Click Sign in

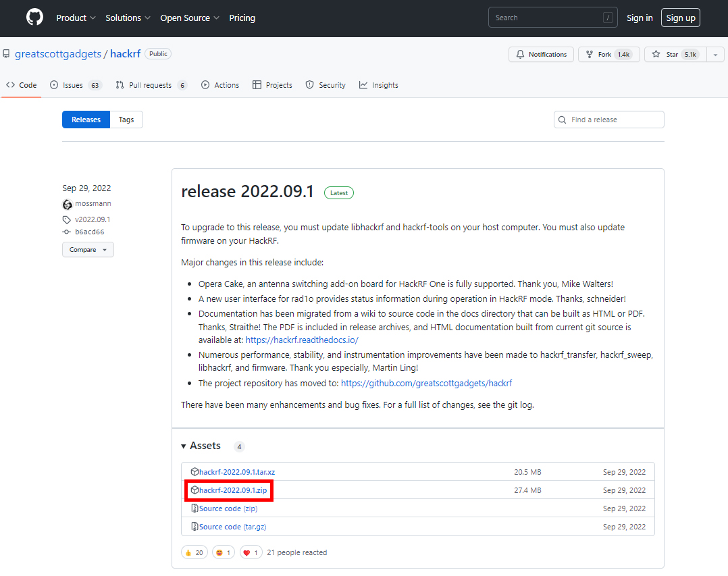click(640, 18)
